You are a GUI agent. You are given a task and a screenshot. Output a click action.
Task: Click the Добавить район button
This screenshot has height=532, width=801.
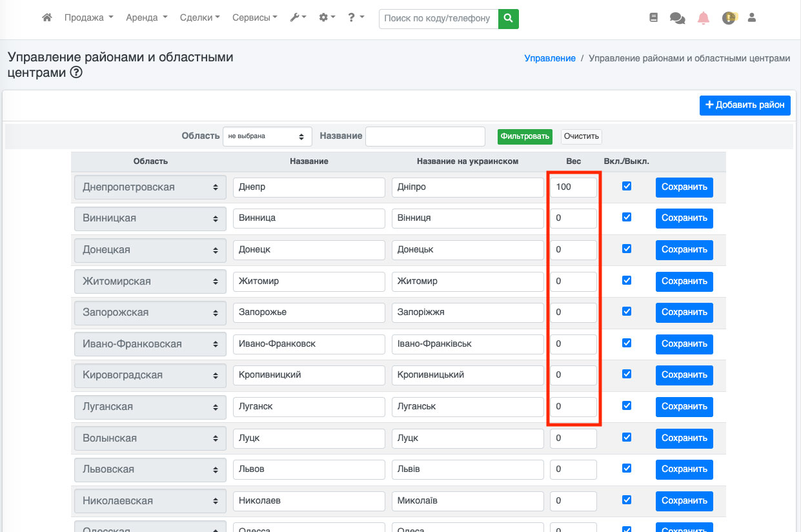pyautogui.click(x=745, y=105)
